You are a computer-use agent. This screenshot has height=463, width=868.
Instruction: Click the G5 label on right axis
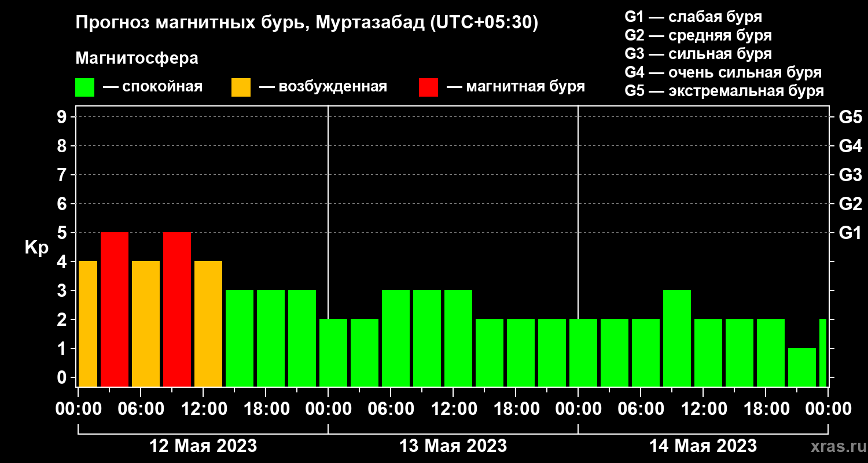[850, 117]
